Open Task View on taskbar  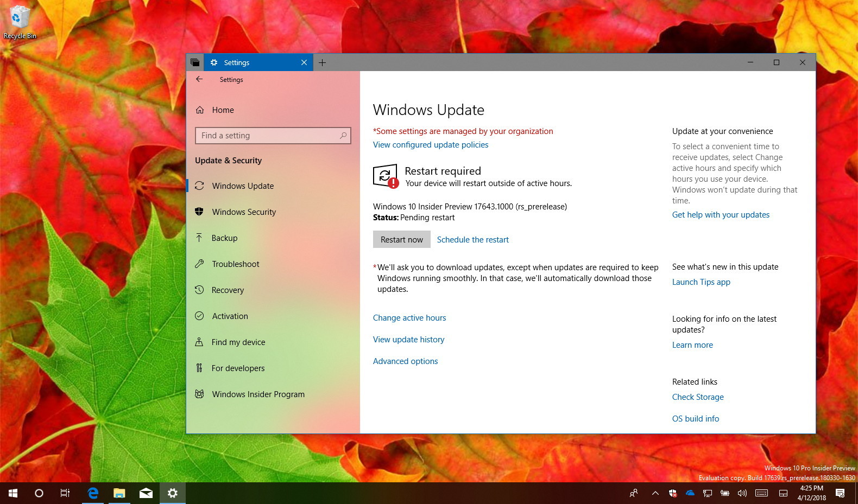65,493
